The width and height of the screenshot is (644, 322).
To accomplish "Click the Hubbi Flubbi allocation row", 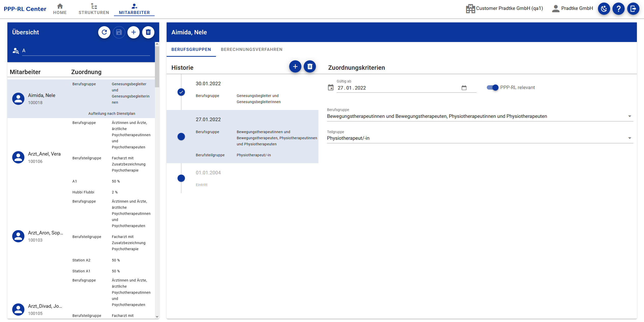I will (x=112, y=192).
